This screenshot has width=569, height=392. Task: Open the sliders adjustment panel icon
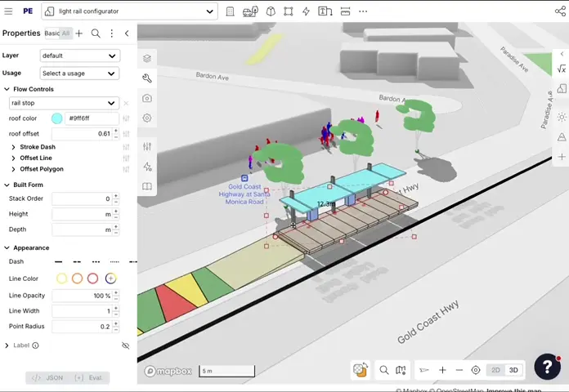(x=147, y=146)
